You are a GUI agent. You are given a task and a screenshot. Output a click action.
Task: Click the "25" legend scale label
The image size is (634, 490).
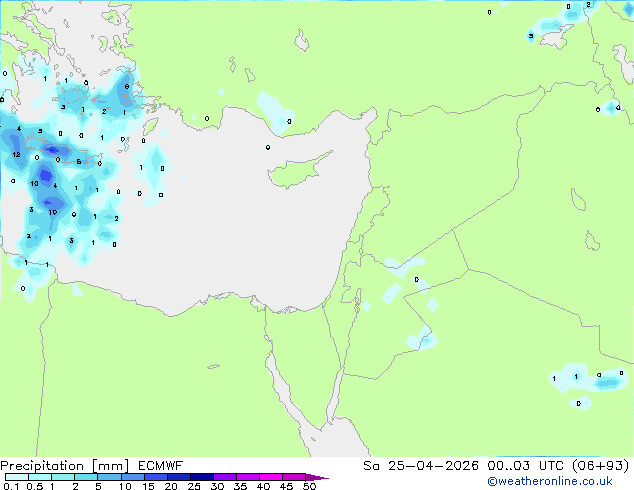[x=194, y=486]
